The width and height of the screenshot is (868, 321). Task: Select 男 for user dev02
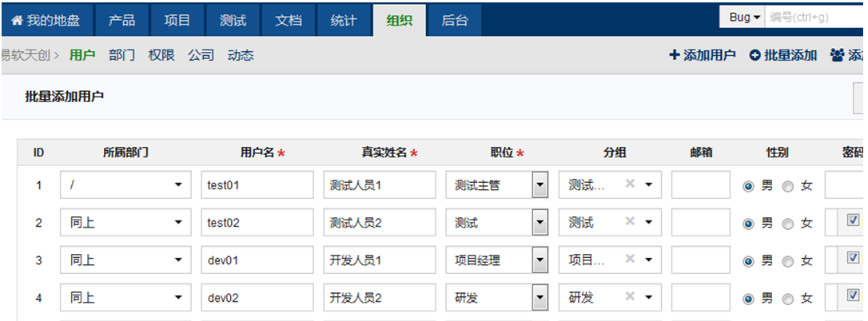click(x=748, y=299)
